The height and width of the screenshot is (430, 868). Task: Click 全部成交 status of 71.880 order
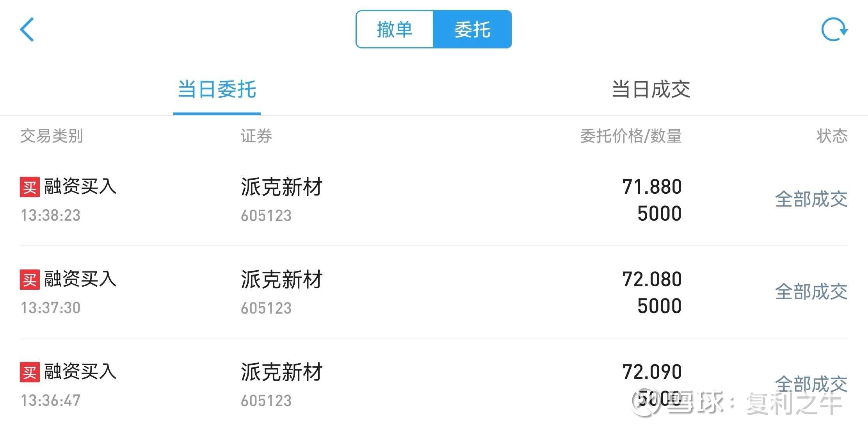[x=811, y=200]
